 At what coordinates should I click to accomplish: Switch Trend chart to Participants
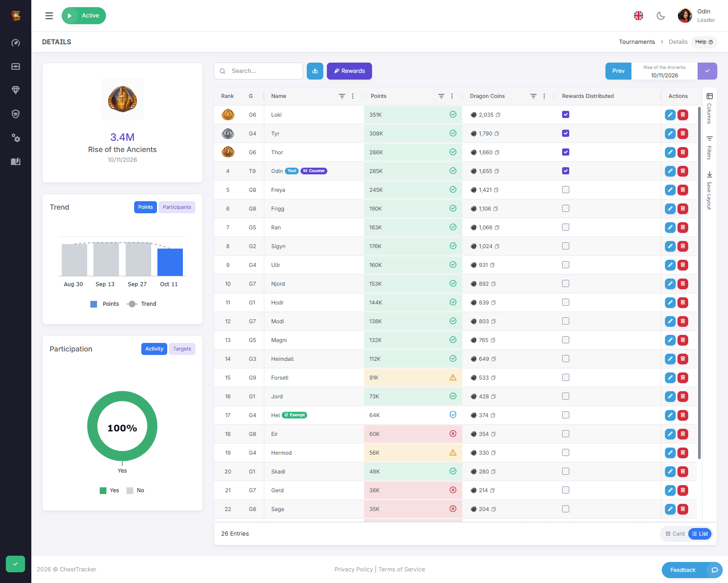pyautogui.click(x=177, y=207)
